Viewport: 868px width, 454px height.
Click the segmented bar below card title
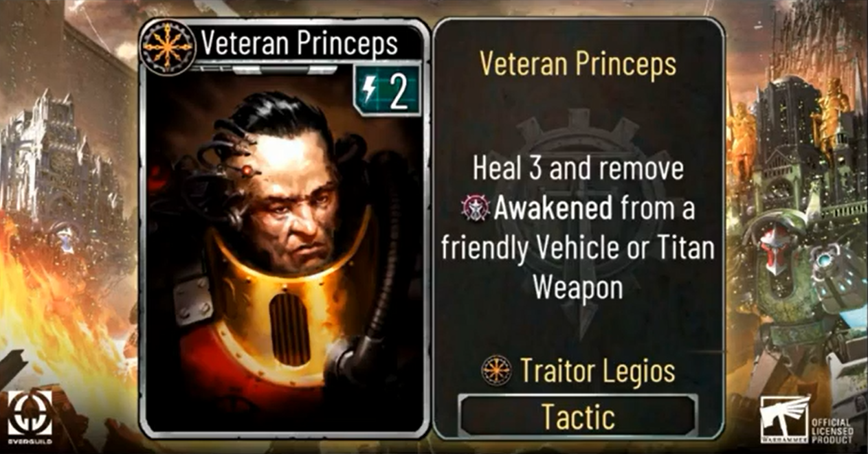tap(265, 69)
